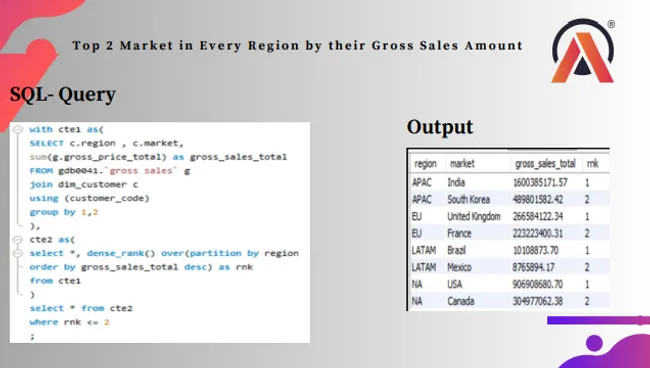Click rnk value 2 in Canada row
This screenshot has height=368, width=650.
pyautogui.click(x=587, y=301)
